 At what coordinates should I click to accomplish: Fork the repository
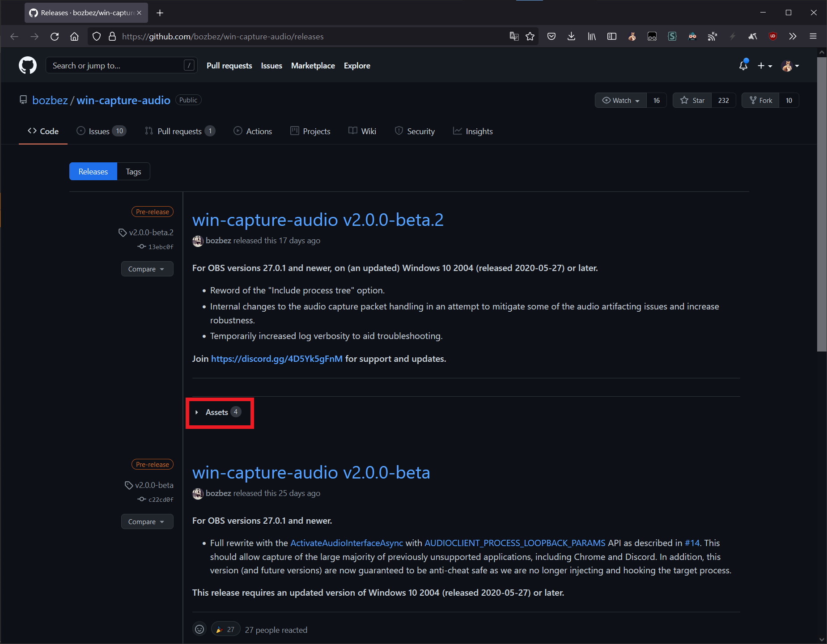click(x=760, y=100)
